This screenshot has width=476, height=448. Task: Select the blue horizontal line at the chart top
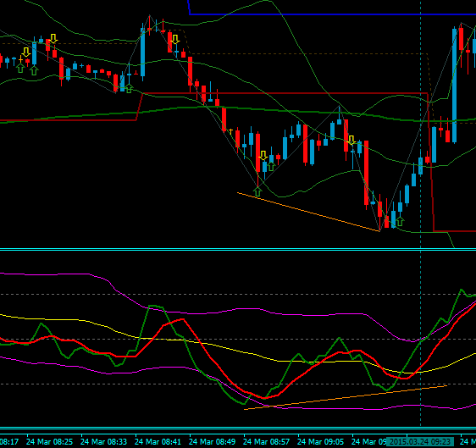click(x=332, y=14)
